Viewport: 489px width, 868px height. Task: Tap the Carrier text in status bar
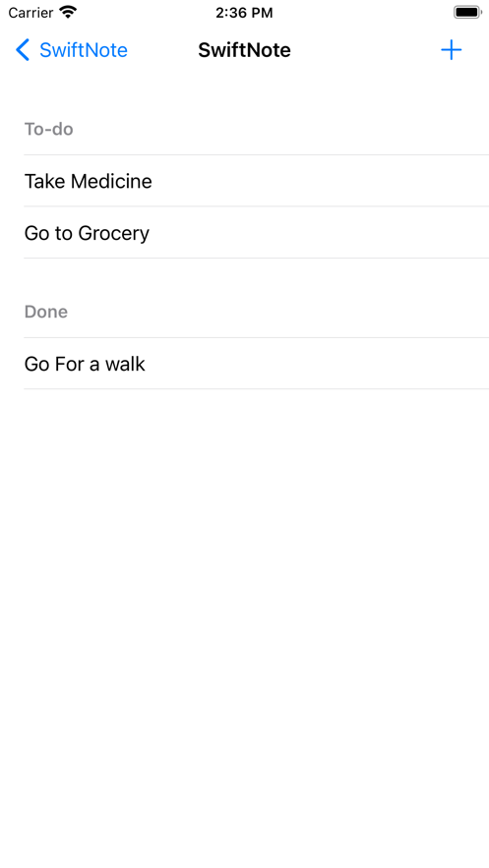pos(31,12)
